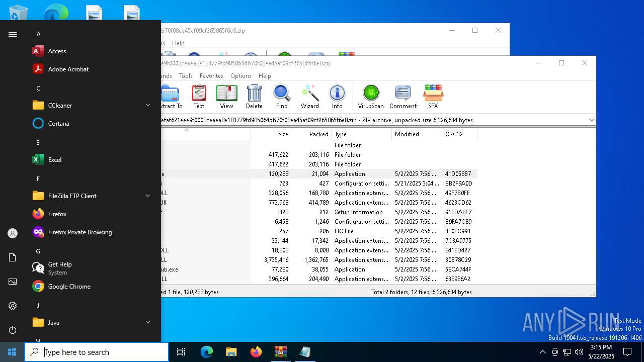
Task: Launch the Wizard tool
Action: (310, 97)
